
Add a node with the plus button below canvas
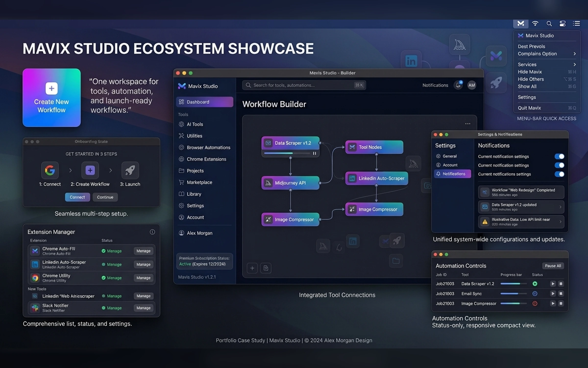[252, 268]
